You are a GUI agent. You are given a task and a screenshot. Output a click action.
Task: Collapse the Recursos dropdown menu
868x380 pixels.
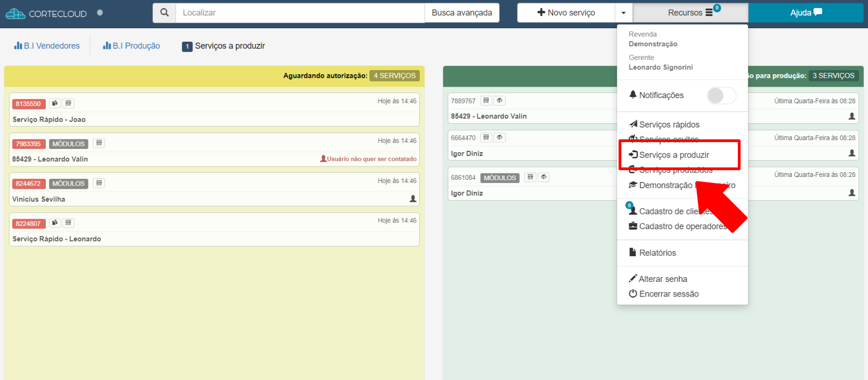tap(690, 13)
